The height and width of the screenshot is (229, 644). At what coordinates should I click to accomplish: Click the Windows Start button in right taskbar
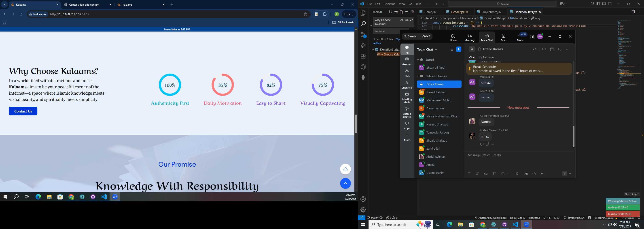point(363,225)
